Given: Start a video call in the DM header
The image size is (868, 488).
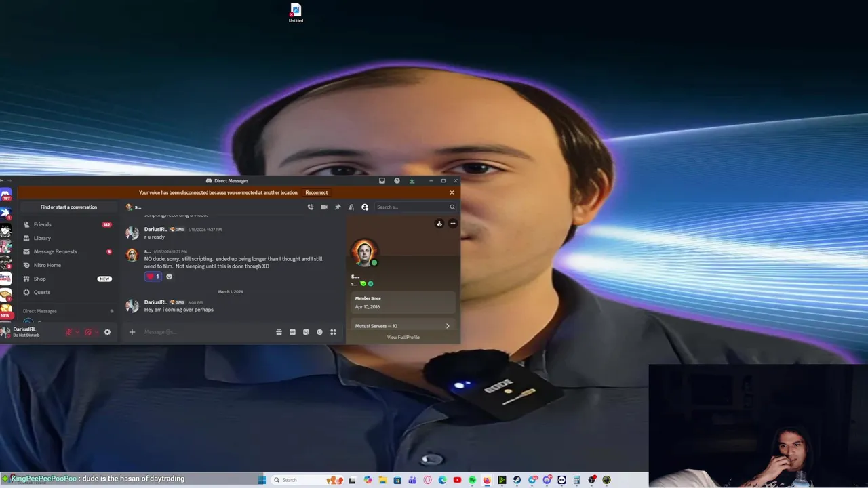Looking at the screenshot, I should point(324,207).
